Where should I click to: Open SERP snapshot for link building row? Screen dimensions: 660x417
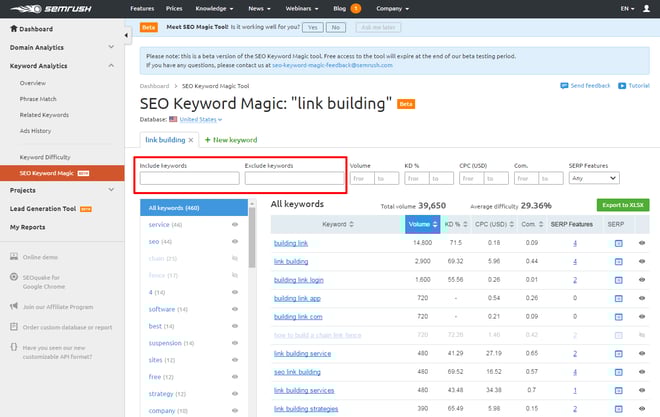tap(618, 262)
